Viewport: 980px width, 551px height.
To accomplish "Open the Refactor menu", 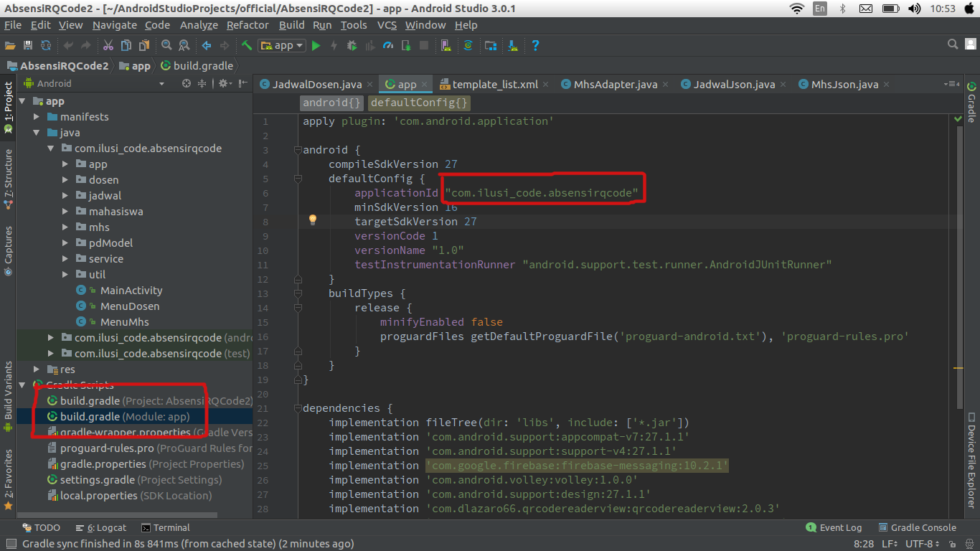I will (x=248, y=24).
